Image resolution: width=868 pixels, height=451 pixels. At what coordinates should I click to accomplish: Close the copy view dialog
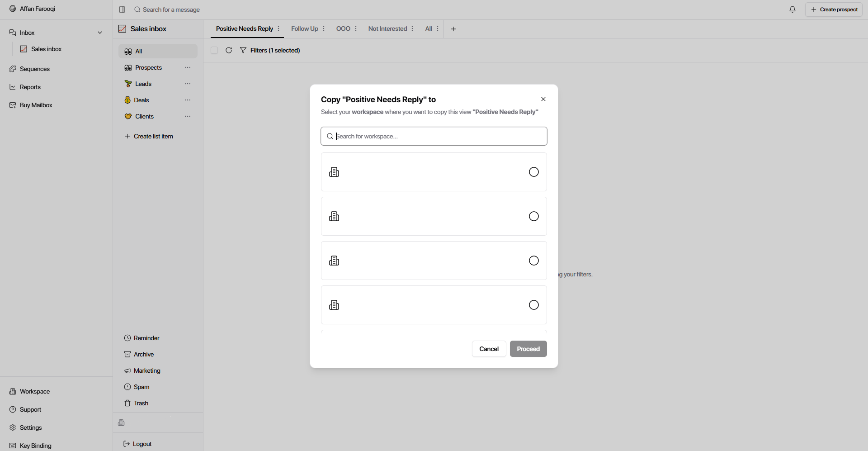pos(543,99)
